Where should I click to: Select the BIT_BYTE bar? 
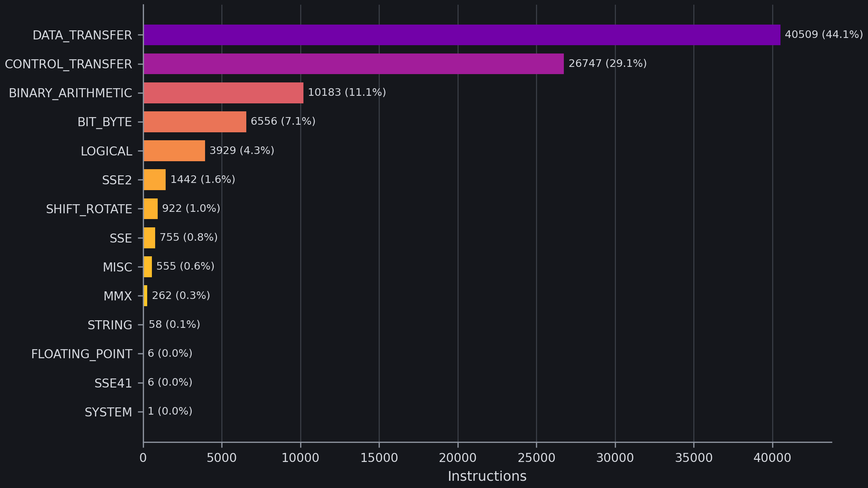pos(195,122)
